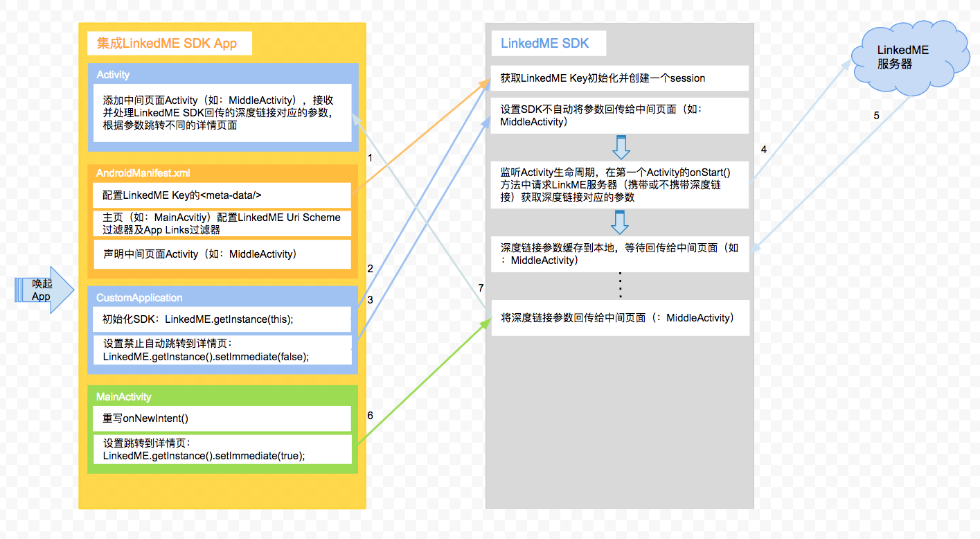Image resolution: width=980 pixels, height=539 pixels.
Task: Click the MainActivity section header
Action: tap(123, 397)
